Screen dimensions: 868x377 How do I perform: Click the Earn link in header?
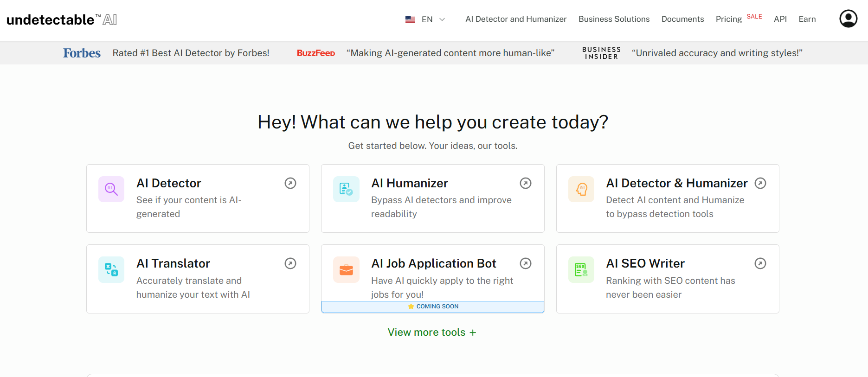click(x=807, y=19)
